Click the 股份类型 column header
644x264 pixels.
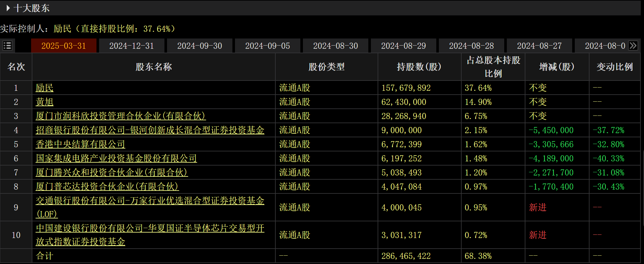pyautogui.click(x=327, y=67)
